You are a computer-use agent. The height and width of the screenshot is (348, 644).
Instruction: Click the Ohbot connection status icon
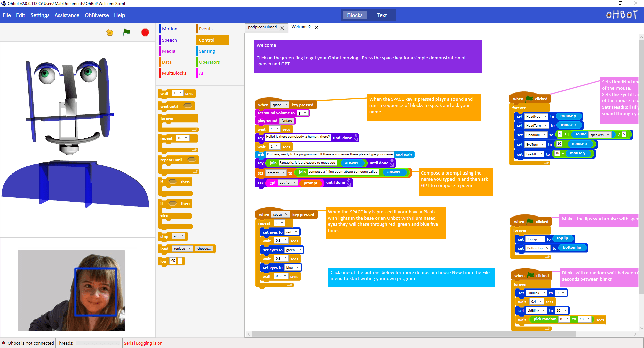click(x=4, y=343)
